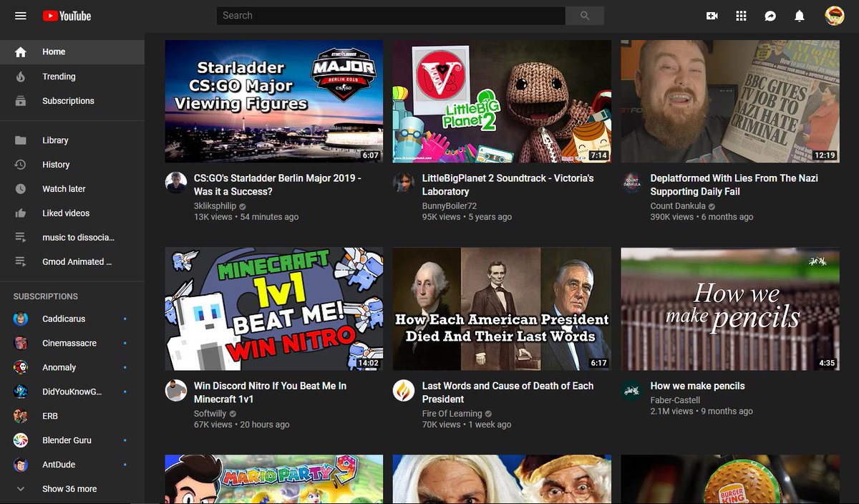Click the Trending flame icon
Image resolution: width=859 pixels, height=504 pixels.
pyautogui.click(x=21, y=77)
